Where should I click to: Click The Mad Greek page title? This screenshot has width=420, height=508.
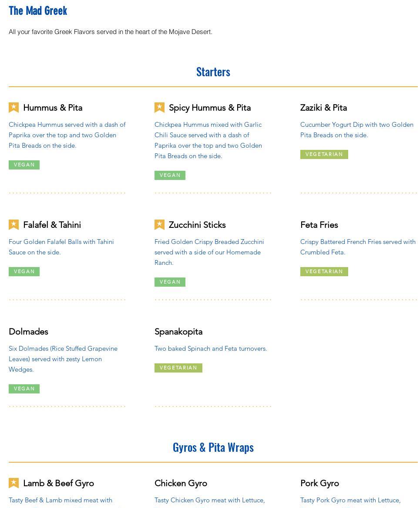38,11
